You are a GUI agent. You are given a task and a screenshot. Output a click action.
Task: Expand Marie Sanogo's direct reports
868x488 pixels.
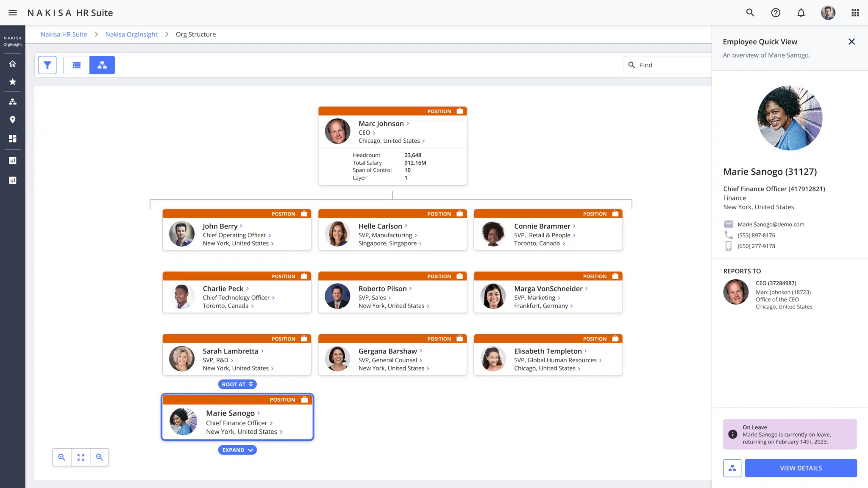pyautogui.click(x=237, y=450)
